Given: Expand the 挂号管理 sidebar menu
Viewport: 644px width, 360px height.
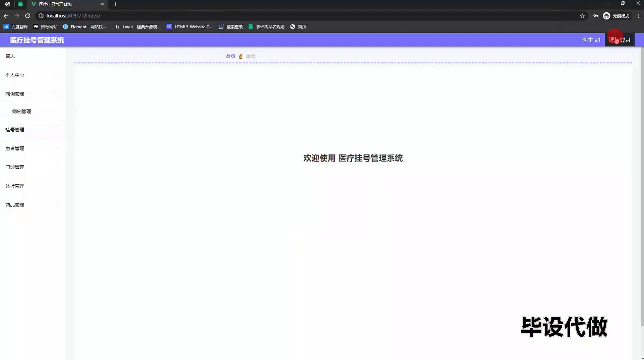Looking at the screenshot, I should (15, 130).
